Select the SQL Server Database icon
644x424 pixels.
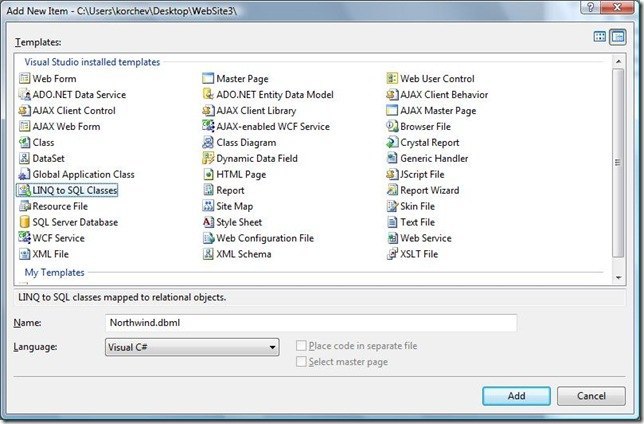pos(25,222)
